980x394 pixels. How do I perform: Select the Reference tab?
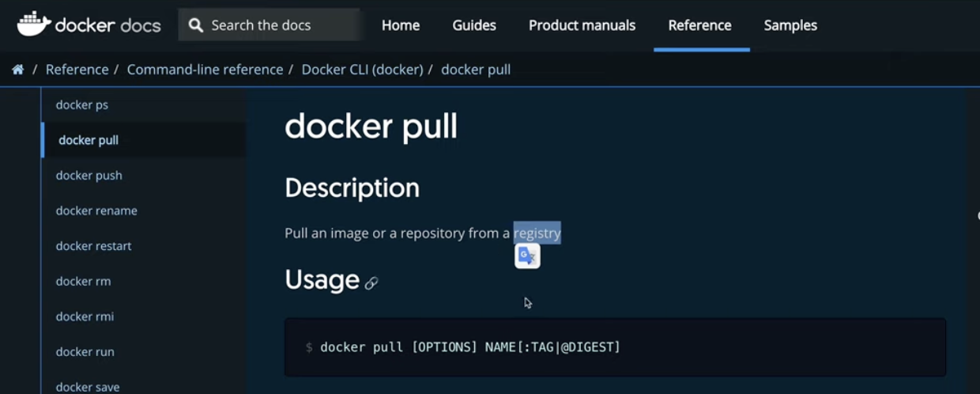(700, 25)
